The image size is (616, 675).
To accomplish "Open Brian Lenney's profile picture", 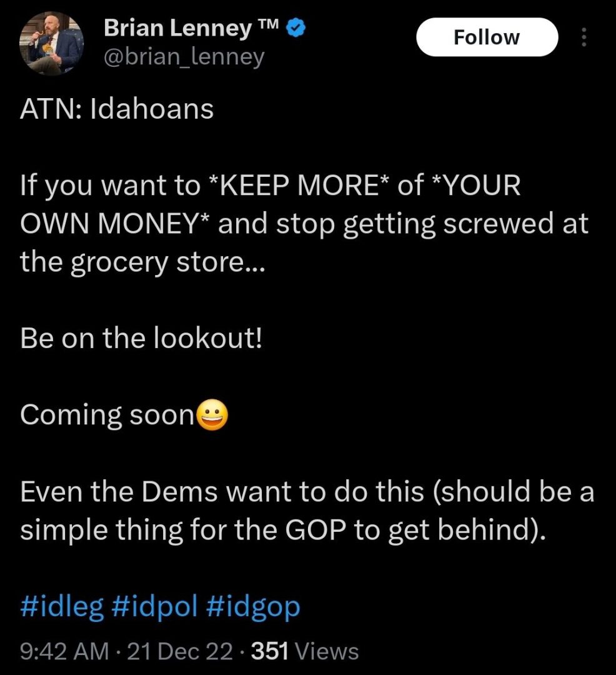I will (x=51, y=43).
